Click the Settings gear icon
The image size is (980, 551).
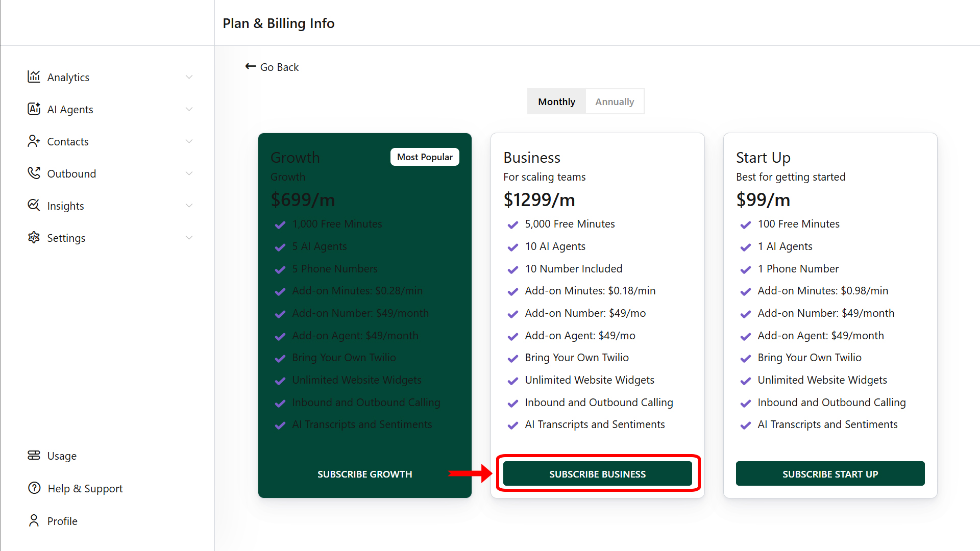point(34,237)
